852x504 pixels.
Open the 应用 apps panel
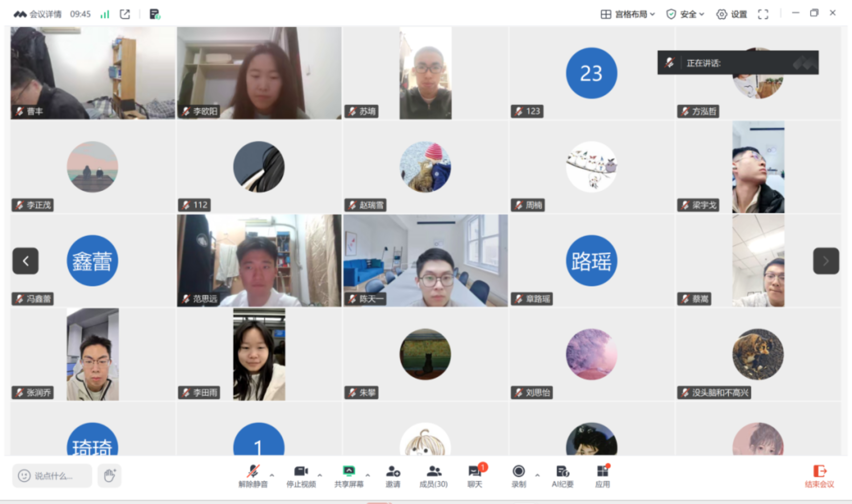point(603,476)
